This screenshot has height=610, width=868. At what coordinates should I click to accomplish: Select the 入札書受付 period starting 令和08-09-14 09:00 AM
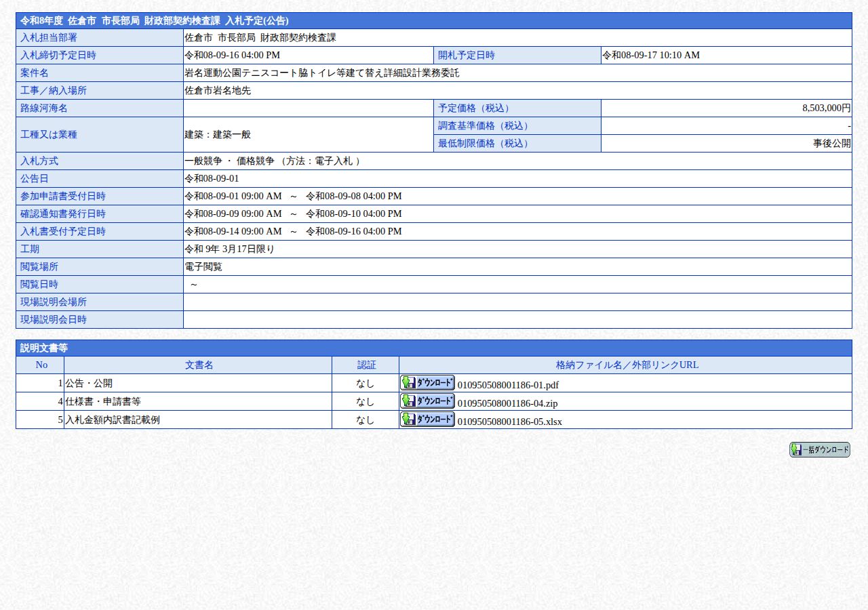(x=233, y=231)
